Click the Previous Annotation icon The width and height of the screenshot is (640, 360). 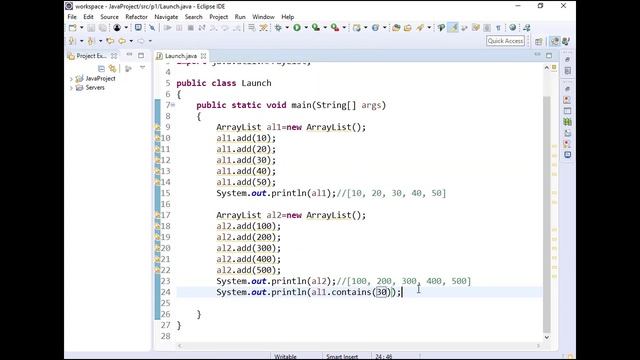tap(91, 41)
